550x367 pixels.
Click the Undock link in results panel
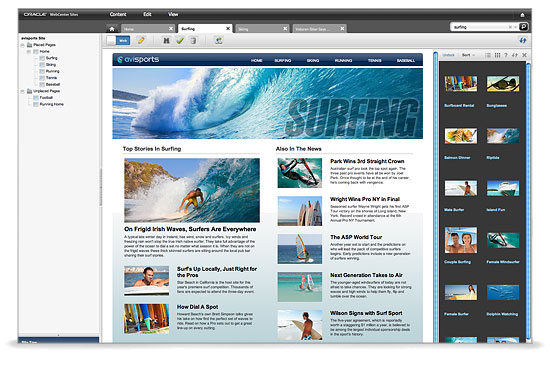click(x=448, y=55)
